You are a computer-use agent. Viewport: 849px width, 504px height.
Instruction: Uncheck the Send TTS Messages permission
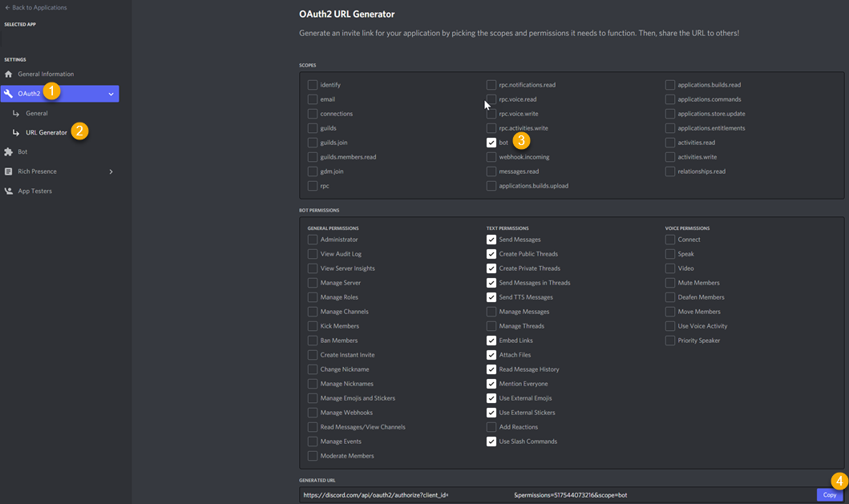[x=491, y=297]
